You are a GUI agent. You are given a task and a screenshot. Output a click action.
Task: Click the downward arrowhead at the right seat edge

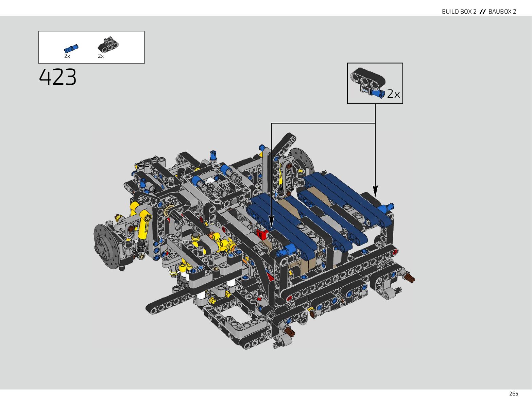coord(375,191)
